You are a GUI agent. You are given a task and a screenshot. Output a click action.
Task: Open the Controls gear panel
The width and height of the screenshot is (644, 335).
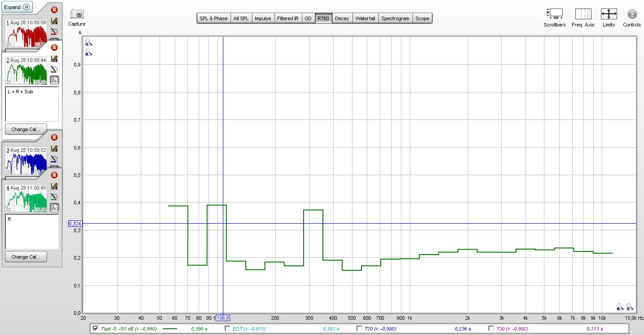632,14
